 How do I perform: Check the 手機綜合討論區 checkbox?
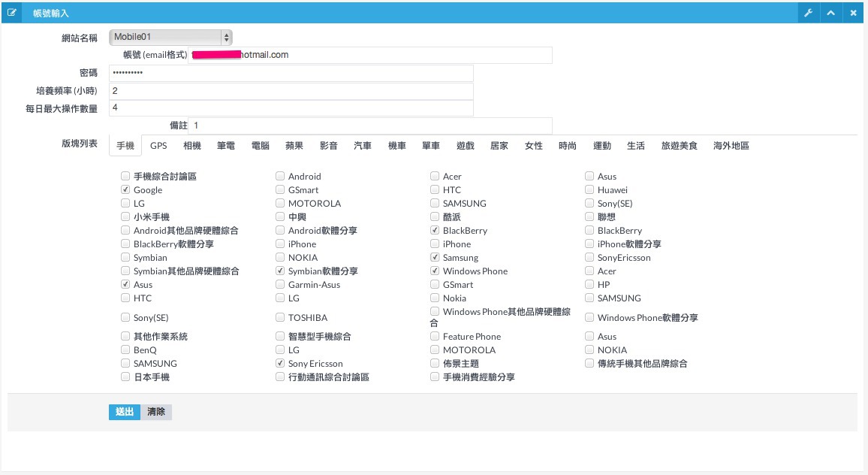[x=125, y=177]
